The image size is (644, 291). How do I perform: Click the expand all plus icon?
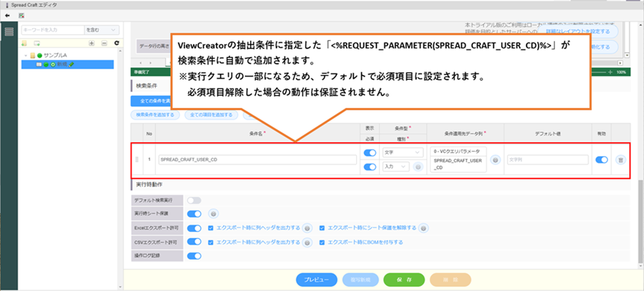click(91, 43)
